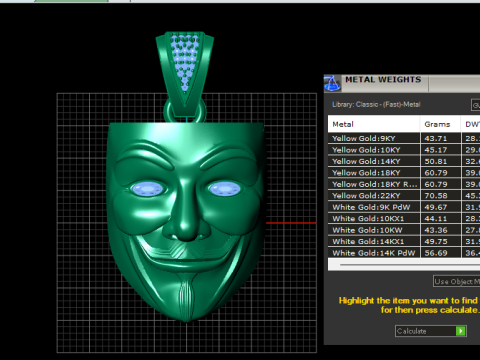Click the 50.81 grams value
This screenshot has height=360, width=480.
pos(436,161)
